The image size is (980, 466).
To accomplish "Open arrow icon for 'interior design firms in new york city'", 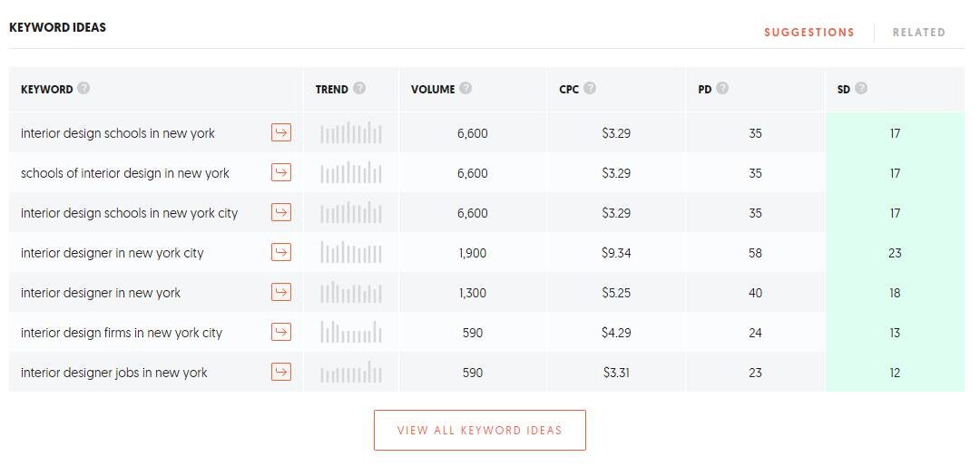I will click(281, 333).
